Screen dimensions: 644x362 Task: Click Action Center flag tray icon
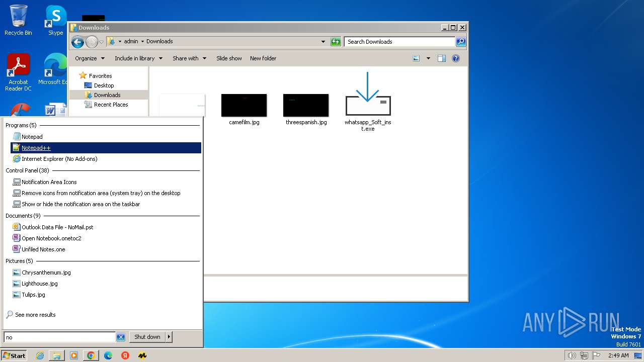point(597,355)
